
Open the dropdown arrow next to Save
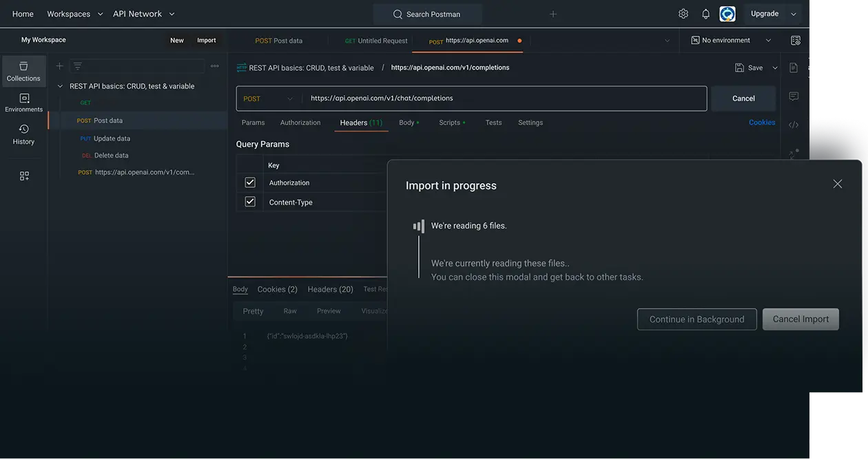[x=775, y=68]
